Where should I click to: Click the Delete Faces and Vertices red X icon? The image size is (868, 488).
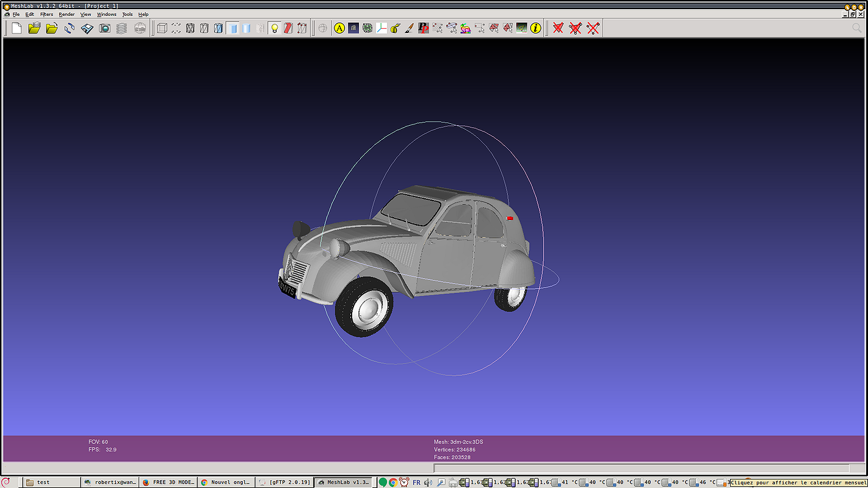click(576, 28)
